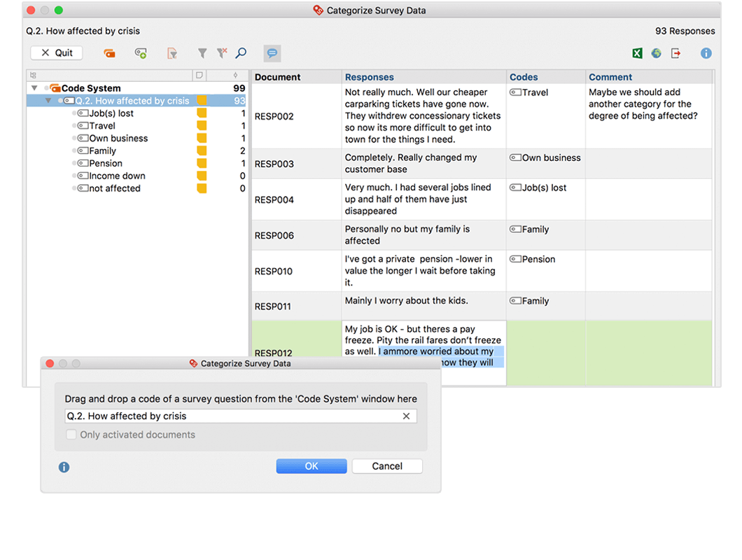Open info help icon in main toolbar
The height and width of the screenshot is (560, 742).
706,53
